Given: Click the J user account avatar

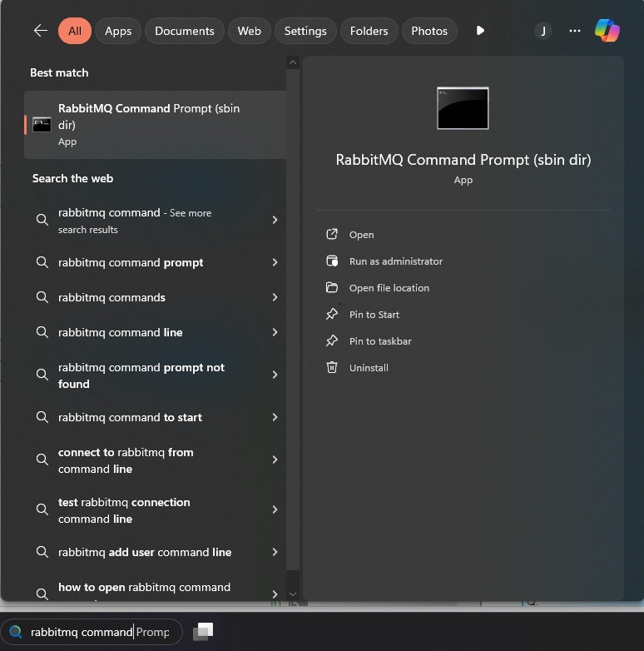Looking at the screenshot, I should coord(542,31).
